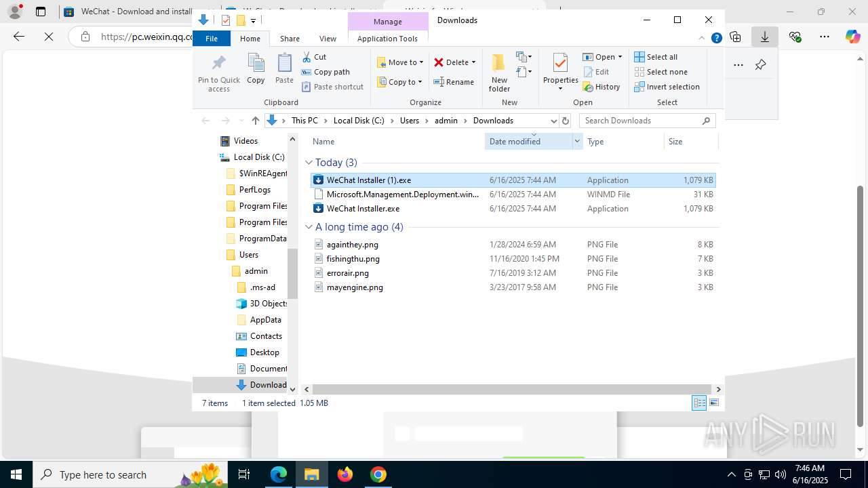Click Edge back arrow button
Screen dimensions: 868x488
19,37
